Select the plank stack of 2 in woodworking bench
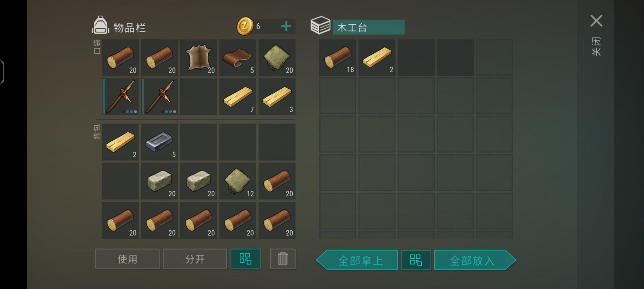 tap(377, 57)
